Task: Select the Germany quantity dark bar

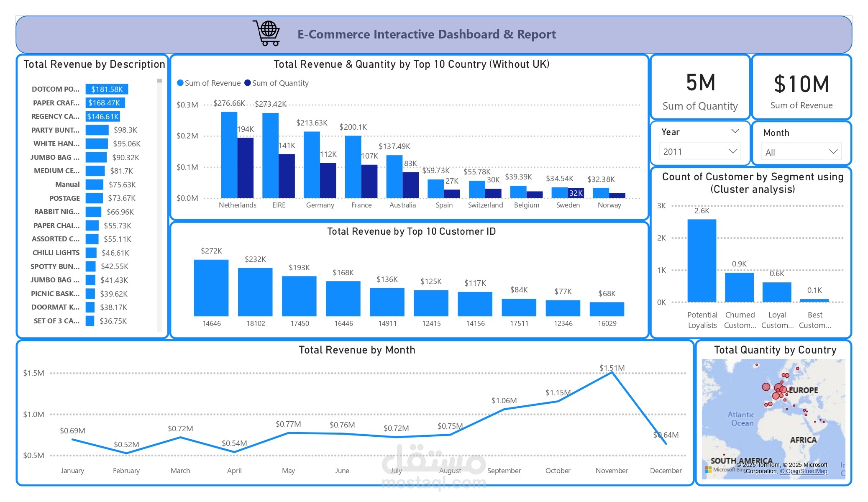Action: (x=328, y=180)
